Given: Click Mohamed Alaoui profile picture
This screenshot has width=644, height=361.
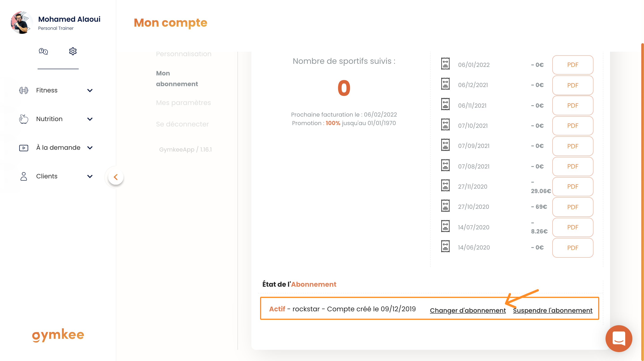Looking at the screenshot, I should tap(21, 23).
